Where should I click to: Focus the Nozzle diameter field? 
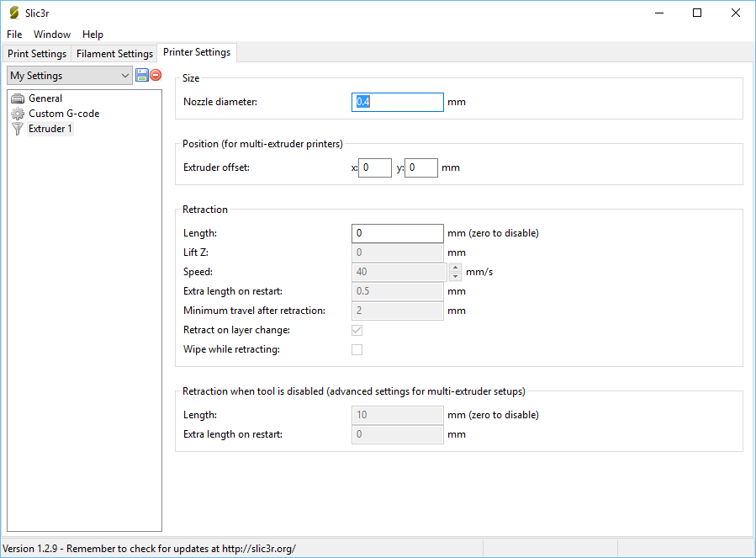[397, 102]
